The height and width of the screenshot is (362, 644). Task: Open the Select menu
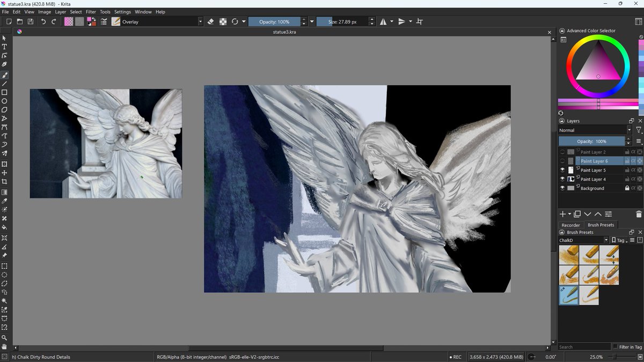pyautogui.click(x=76, y=11)
